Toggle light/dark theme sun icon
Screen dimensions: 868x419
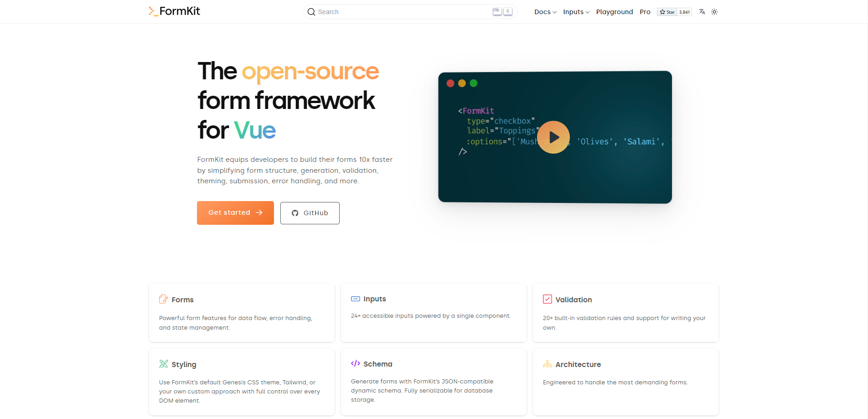(714, 12)
